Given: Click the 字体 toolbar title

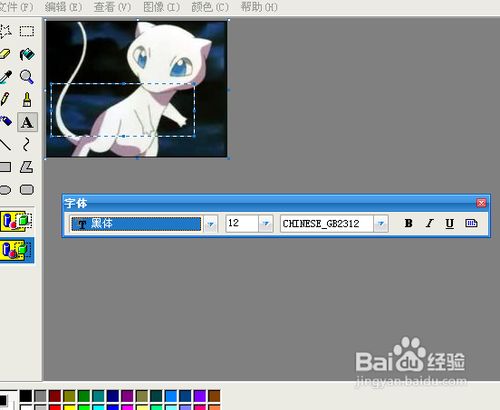Looking at the screenshot, I should [x=76, y=203].
